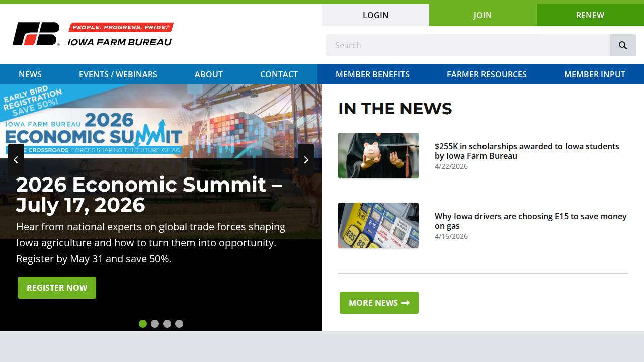Click the next slide arrow on carousel

coord(306,160)
